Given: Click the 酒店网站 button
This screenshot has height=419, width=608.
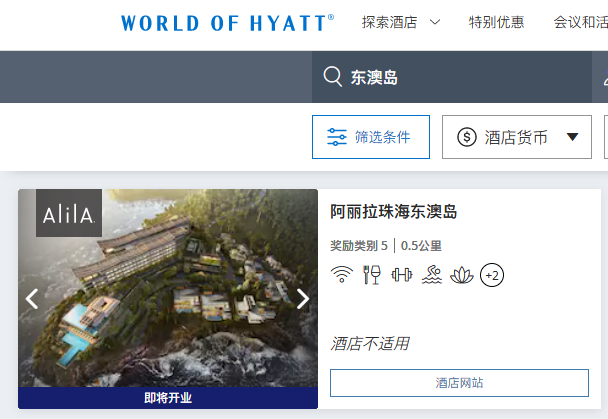Looking at the screenshot, I should (459, 383).
